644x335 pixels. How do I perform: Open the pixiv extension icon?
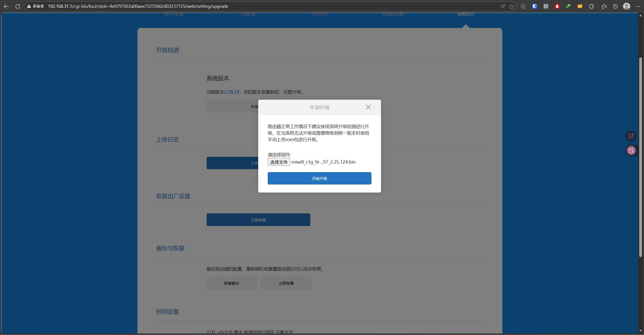[546, 6]
